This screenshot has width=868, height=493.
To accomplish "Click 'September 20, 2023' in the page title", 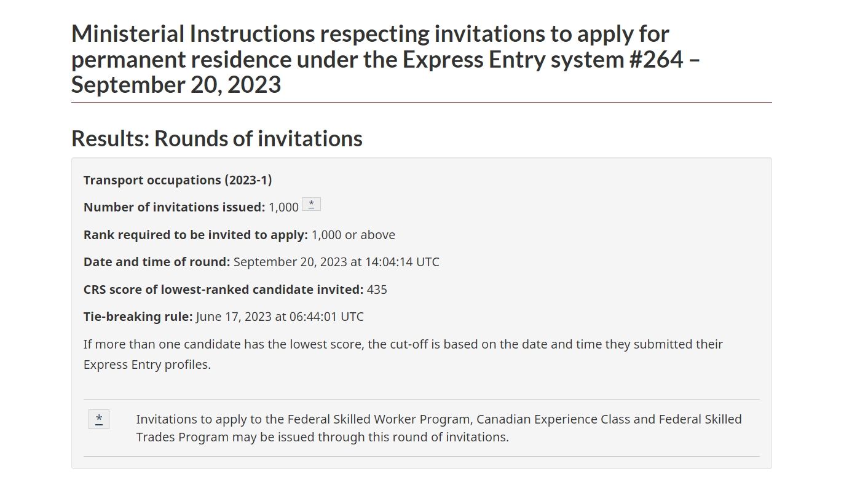I will pos(176,85).
